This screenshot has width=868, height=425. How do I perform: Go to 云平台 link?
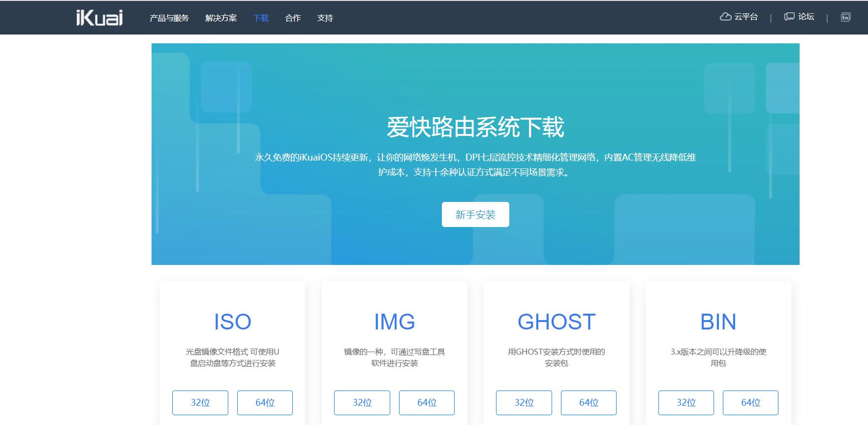coord(746,17)
